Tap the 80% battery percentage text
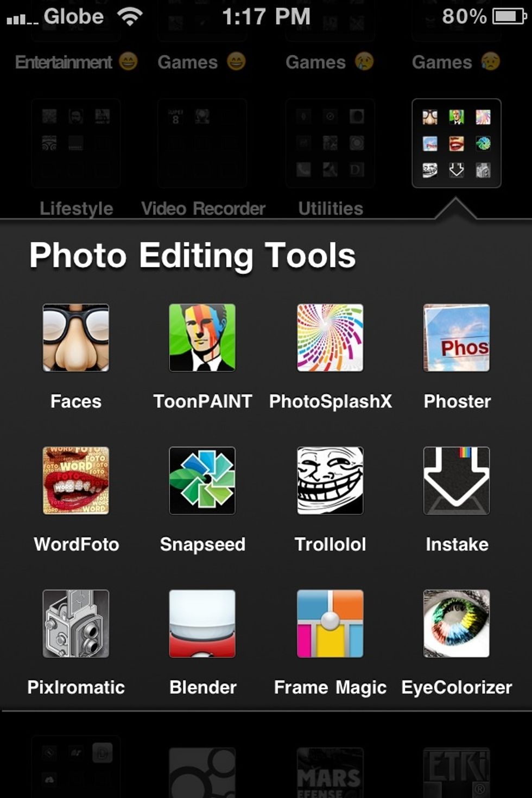 point(464,16)
